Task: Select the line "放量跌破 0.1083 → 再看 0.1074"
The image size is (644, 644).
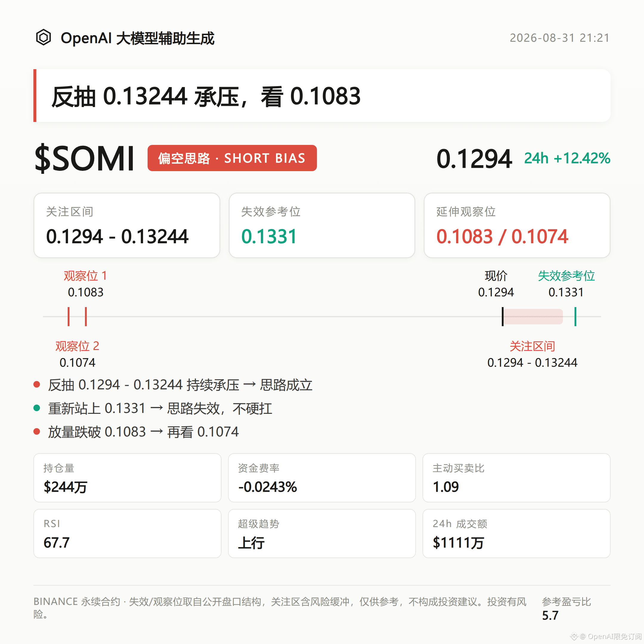Action: coord(143,432)
